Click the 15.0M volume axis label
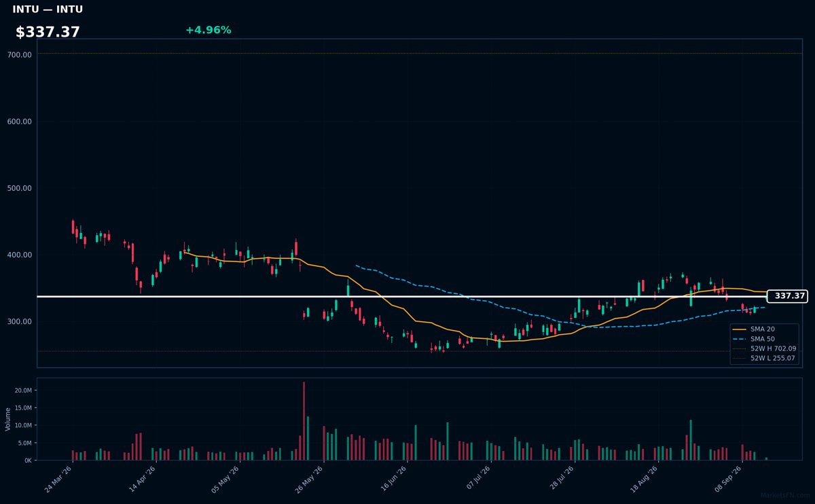815x504 pixels. pos(22,408)
